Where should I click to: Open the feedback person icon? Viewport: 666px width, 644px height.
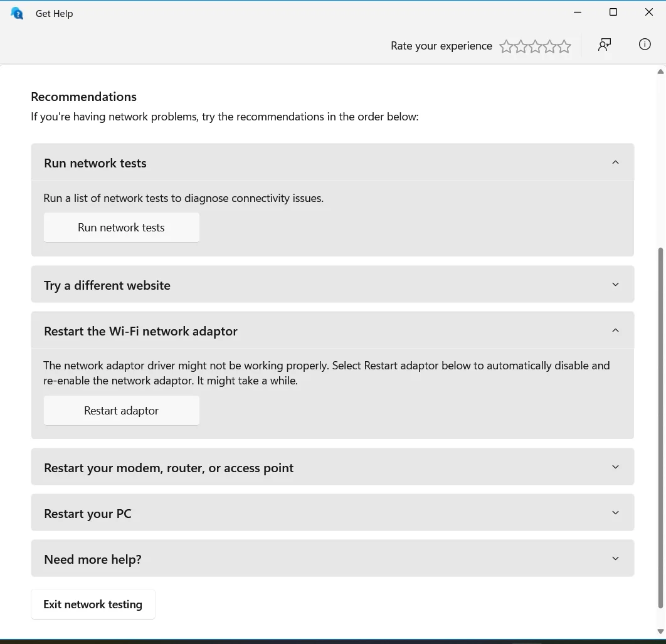coord(605,45)
